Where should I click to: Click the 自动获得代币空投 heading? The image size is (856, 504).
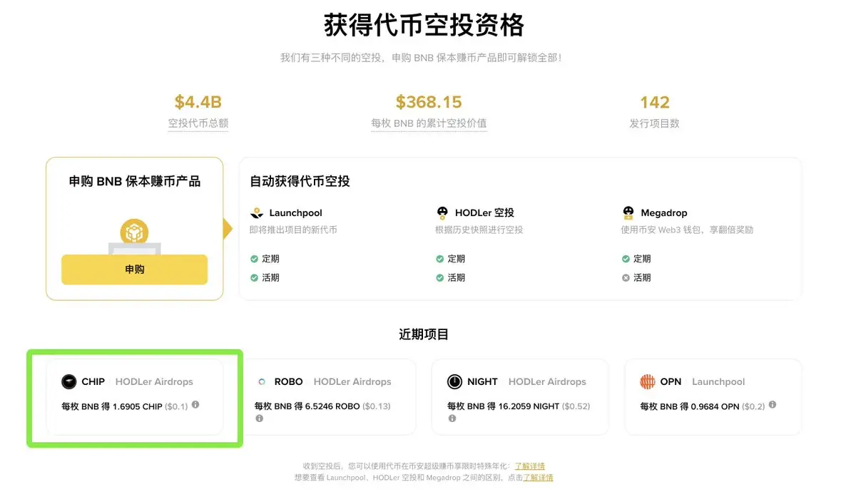(300, 181)
